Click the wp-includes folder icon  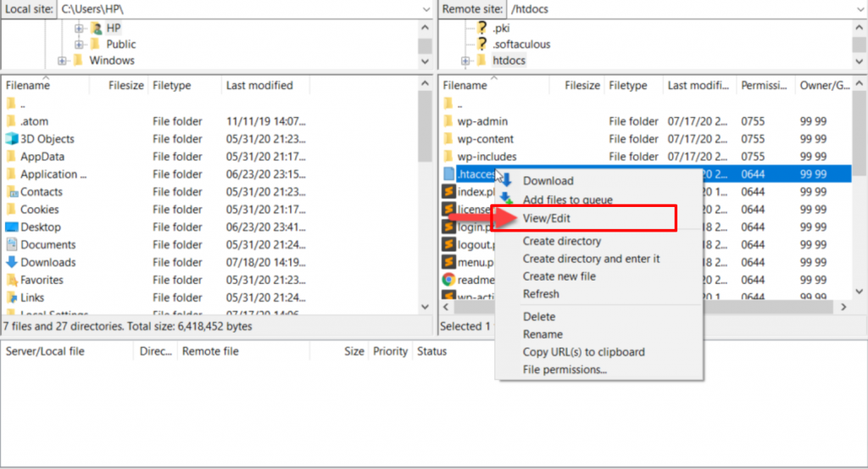(448, 157)
